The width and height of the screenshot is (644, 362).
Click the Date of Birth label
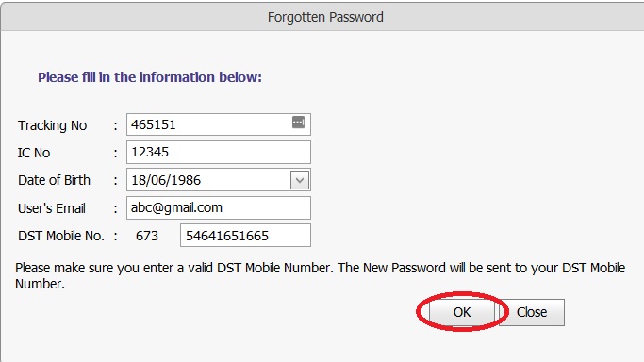pos(54,180)
